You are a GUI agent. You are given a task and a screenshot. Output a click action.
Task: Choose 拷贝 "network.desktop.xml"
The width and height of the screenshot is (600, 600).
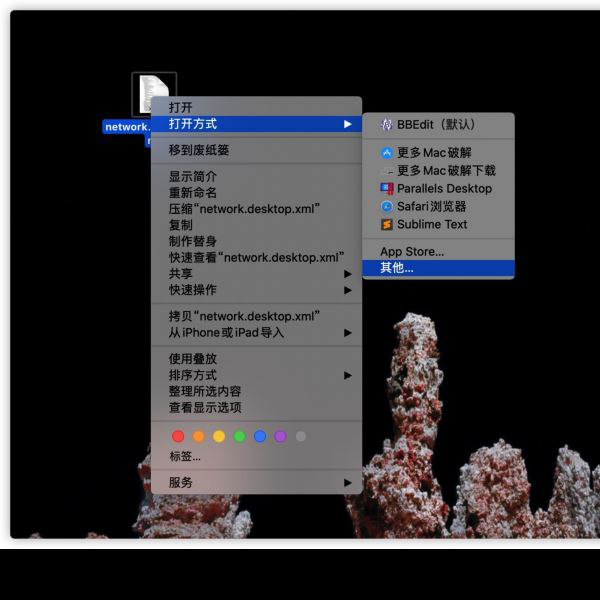(x=256, y=316)
